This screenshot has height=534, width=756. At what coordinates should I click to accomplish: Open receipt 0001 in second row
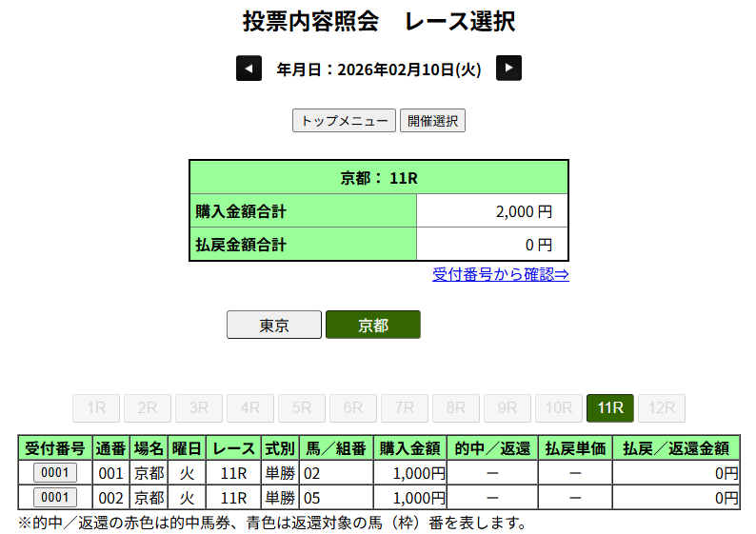coord(55,497)
